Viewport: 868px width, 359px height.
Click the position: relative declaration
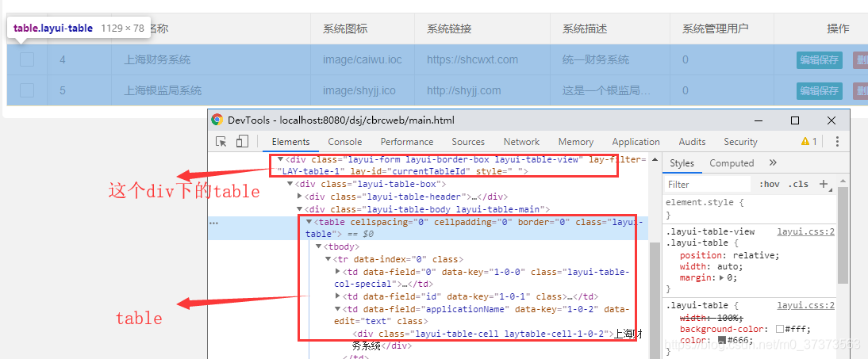730,255
